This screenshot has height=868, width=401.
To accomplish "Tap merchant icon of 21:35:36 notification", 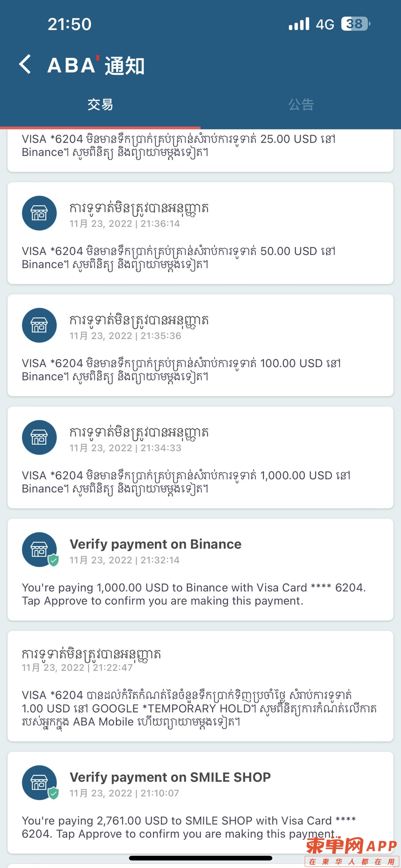I will pyautogui.click(x=39, y=325).
